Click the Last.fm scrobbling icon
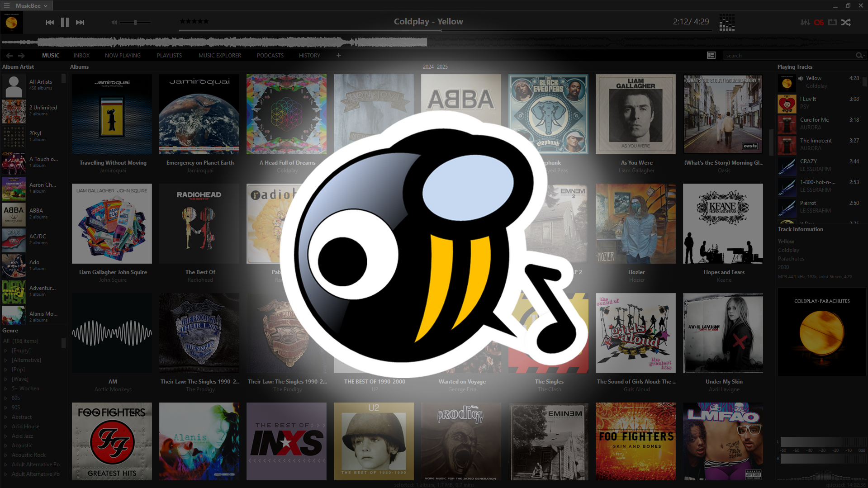868x488 pixels. (x=819, y=22)
